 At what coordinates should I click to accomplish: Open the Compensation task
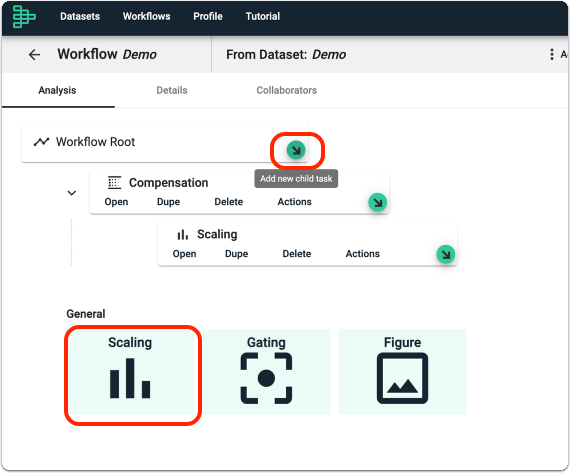point(116,202)
